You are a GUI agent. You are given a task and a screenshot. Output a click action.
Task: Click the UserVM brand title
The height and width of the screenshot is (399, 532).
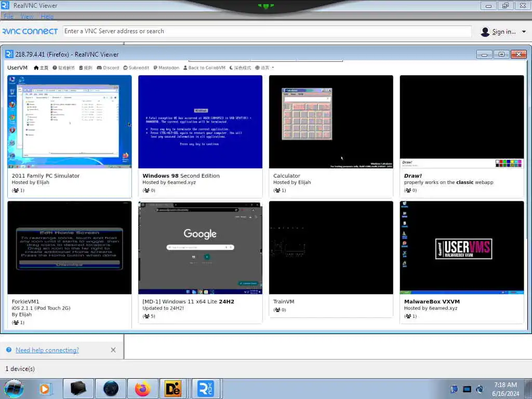pos(17,68)
